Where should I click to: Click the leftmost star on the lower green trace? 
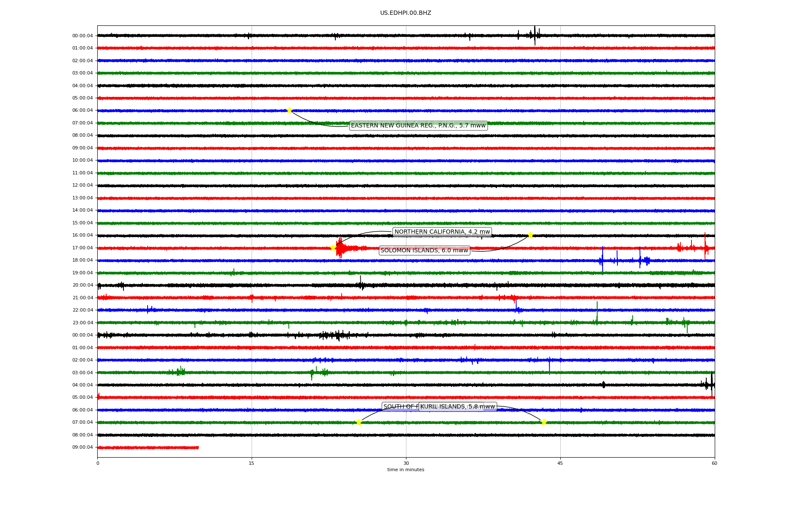359,422
